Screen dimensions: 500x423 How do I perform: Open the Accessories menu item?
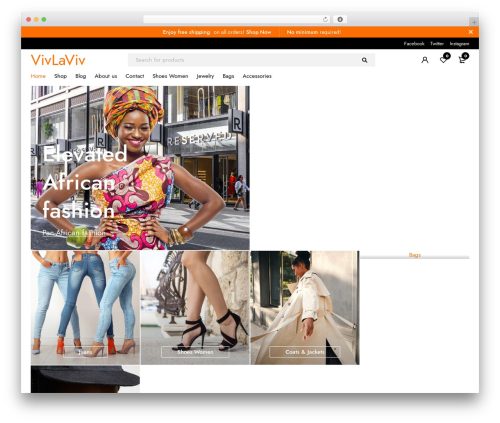[x=257, y=76]
